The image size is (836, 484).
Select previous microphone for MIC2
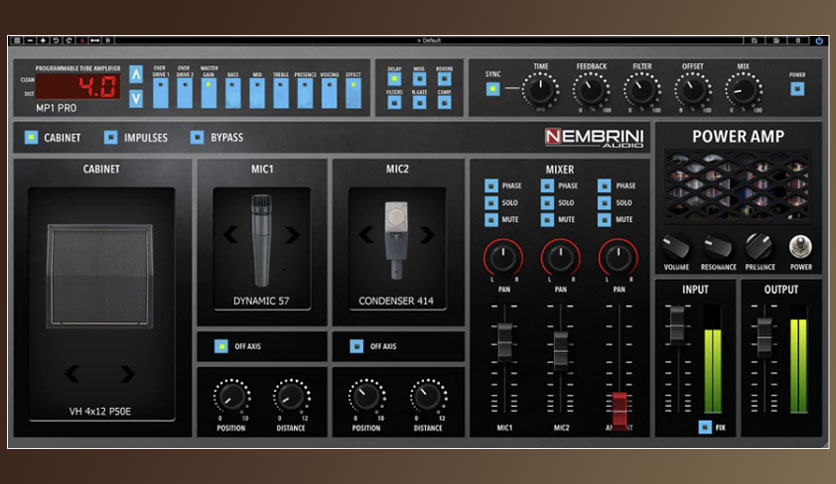tap(366, 235)
